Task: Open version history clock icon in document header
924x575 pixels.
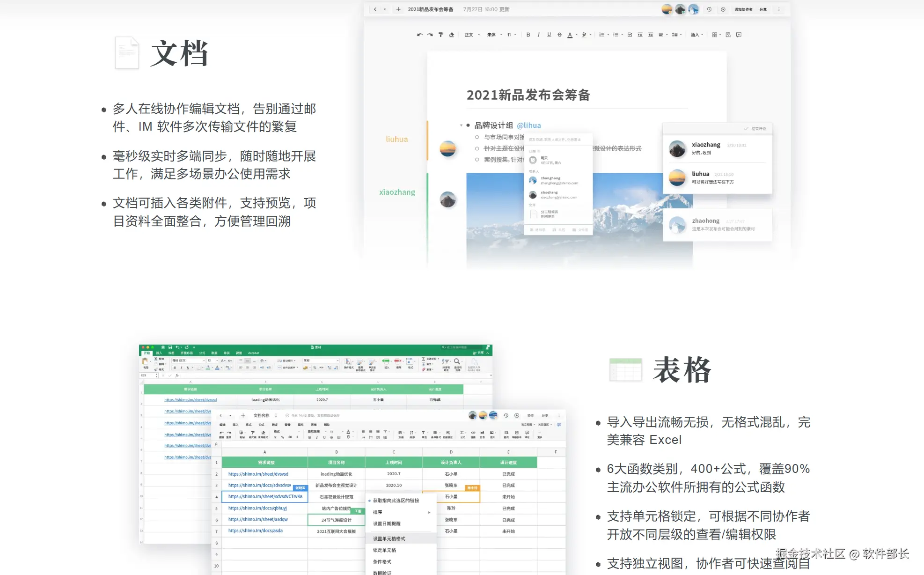Action: point(709,9)
